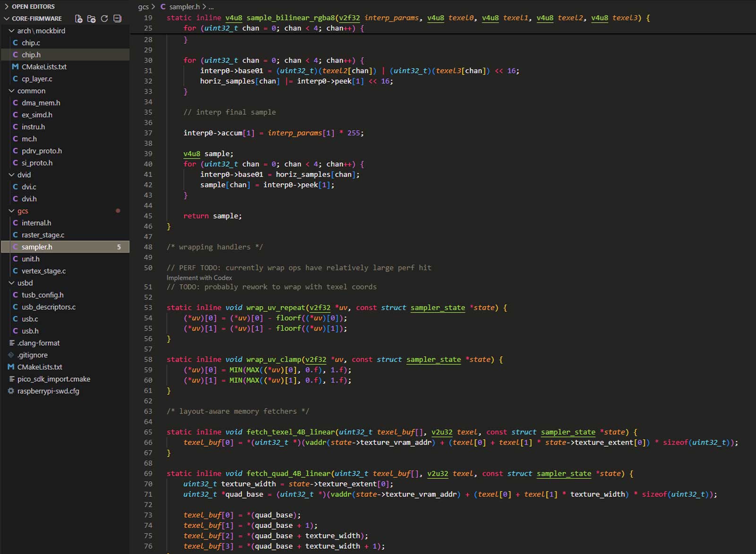
Task: Collapse the CORE-FIRMWARE root folder
Action: tap(7, 18)
